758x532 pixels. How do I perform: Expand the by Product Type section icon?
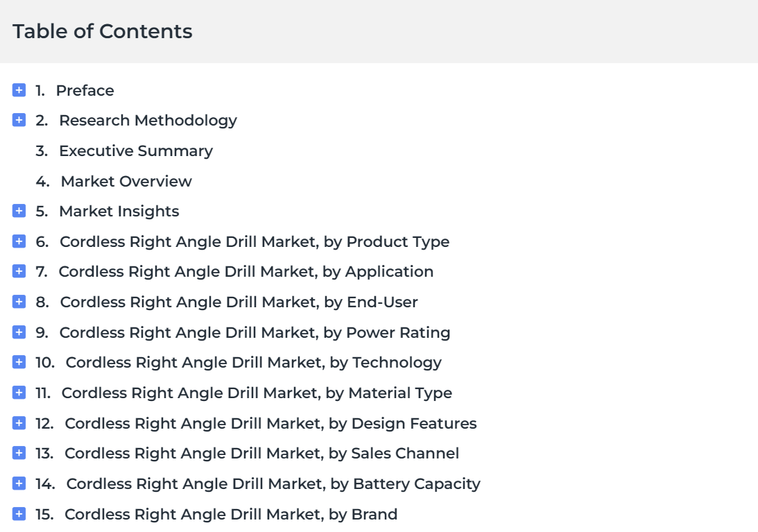click(x=19, y=241)
